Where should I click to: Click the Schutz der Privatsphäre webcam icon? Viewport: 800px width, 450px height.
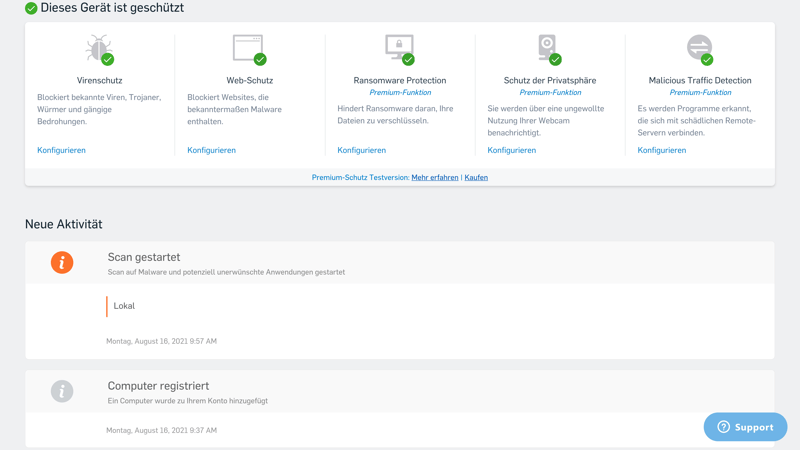548,48
